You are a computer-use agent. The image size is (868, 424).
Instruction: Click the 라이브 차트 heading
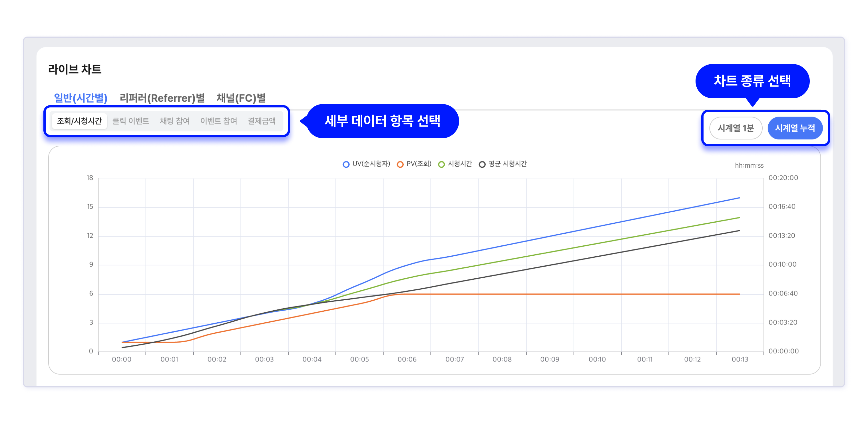[x=75, y=69]
